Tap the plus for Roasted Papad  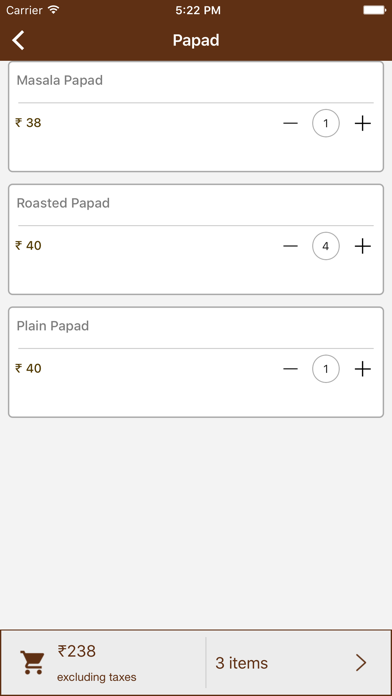coord(363,246)
